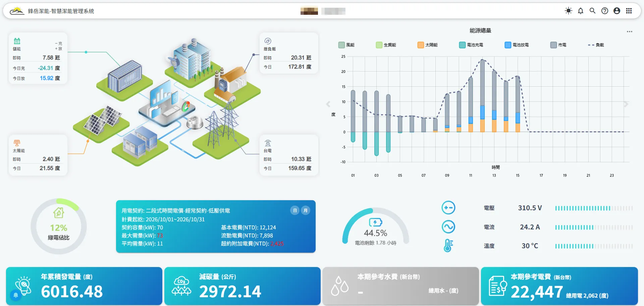The image size is (644, 306).
Task: Switch contract panel to 月 view
Action: (306, 211)
